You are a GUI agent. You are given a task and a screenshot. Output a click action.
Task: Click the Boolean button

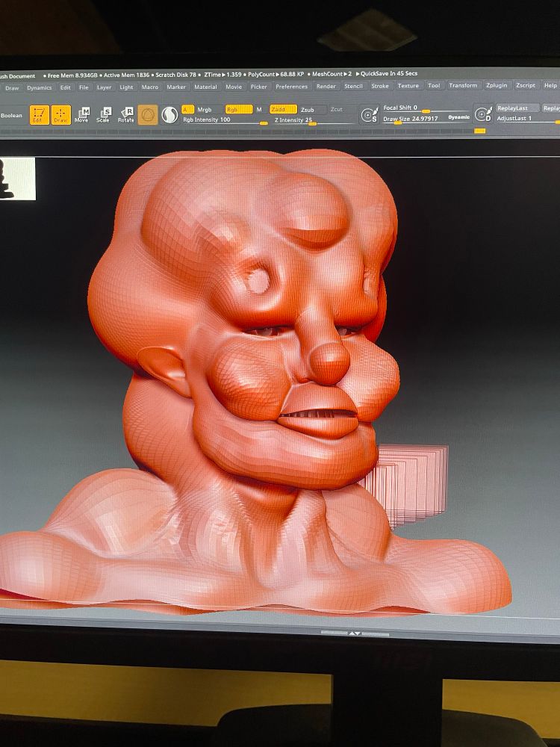[x=11, y=116]
